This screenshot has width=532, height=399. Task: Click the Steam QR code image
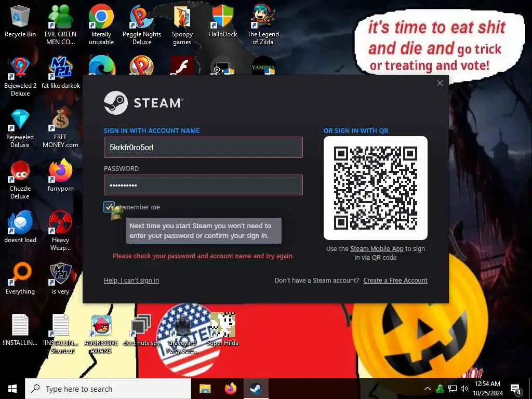376,188
